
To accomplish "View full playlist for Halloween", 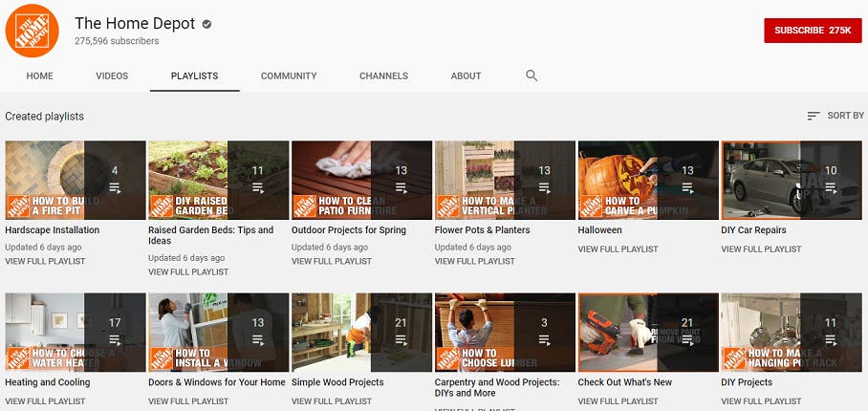I will (618, 249).
